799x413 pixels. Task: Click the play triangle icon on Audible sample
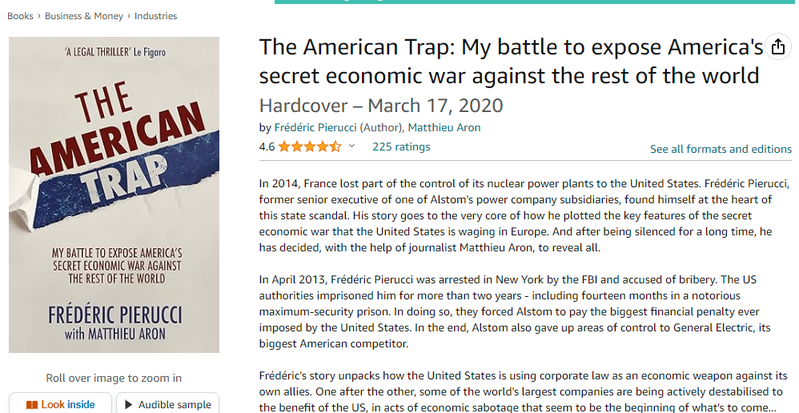click(128, 405)
